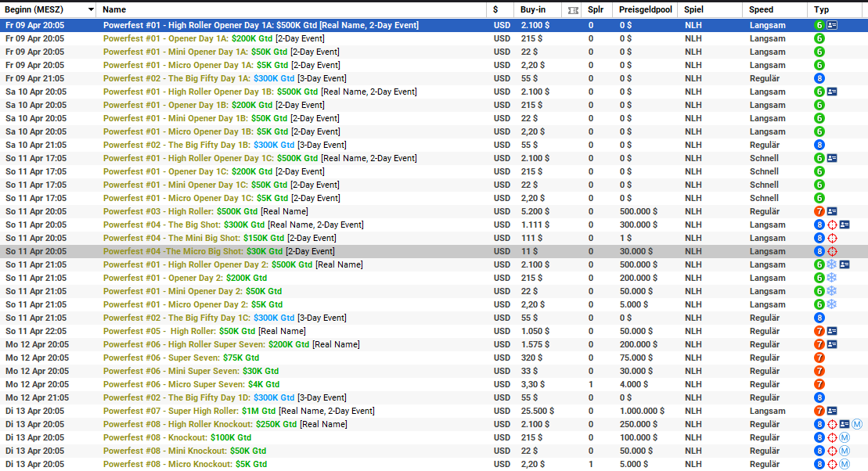
Task: Sort by the Buy-in column header
Action: 533,10
